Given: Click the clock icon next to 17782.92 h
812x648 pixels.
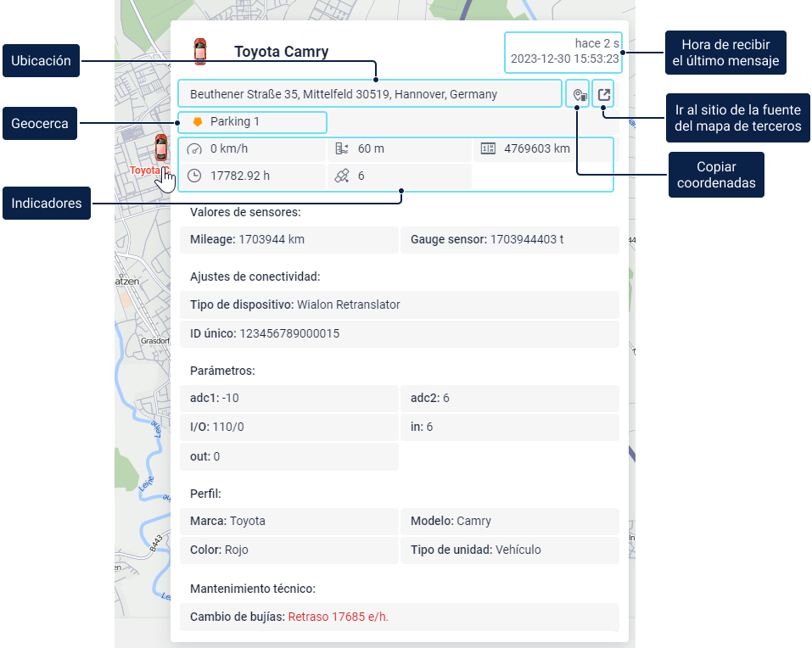Looking at the screenshot, I should (x=194, y=176).
